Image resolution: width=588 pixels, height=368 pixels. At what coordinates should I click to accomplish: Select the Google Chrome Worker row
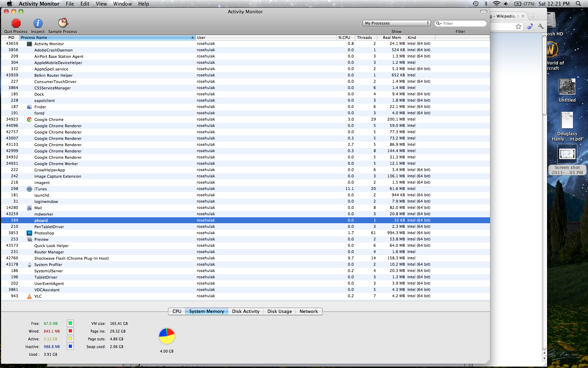pos(245,164)
